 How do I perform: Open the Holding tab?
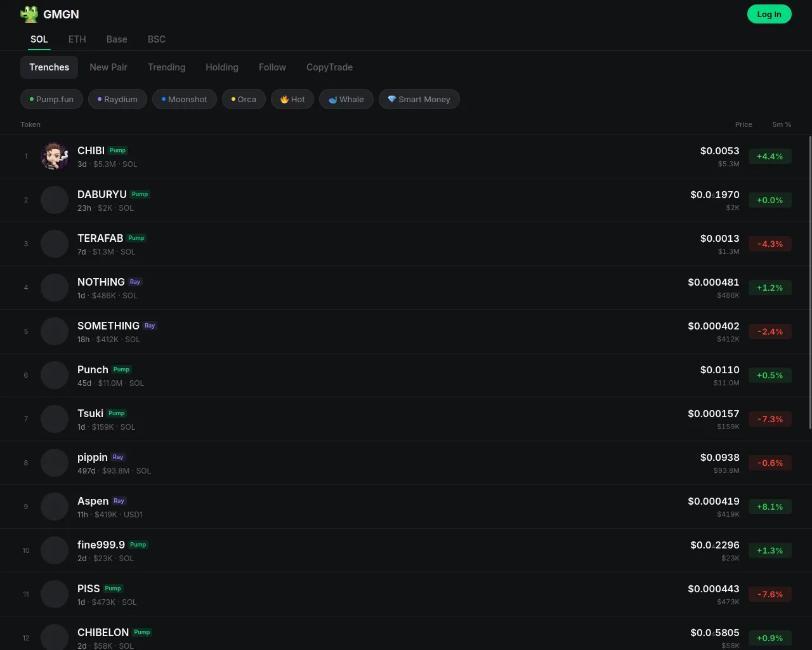click(x=222, y=67)
